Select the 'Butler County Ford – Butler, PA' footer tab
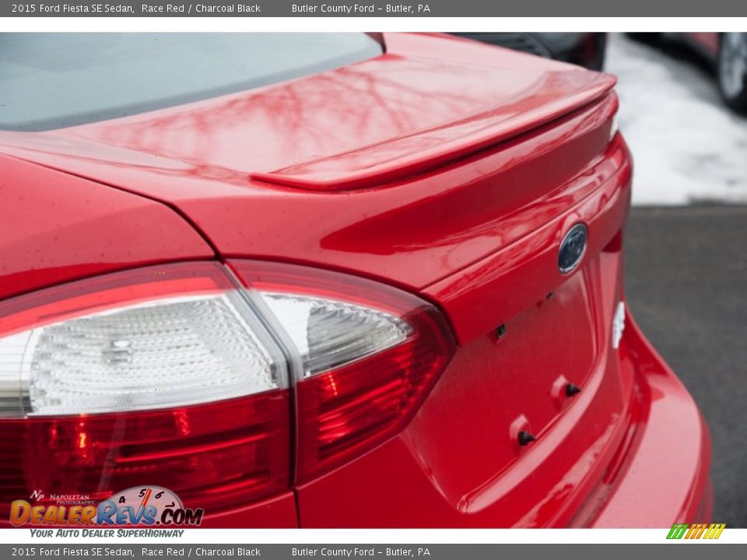Screen dimensions: 747x560 (x=360, y=551)
